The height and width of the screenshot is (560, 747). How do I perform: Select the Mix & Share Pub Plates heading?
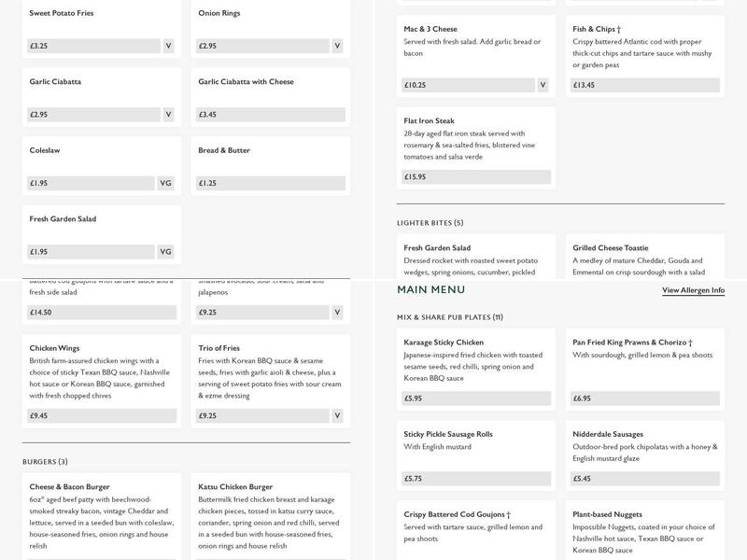point(450,317)
